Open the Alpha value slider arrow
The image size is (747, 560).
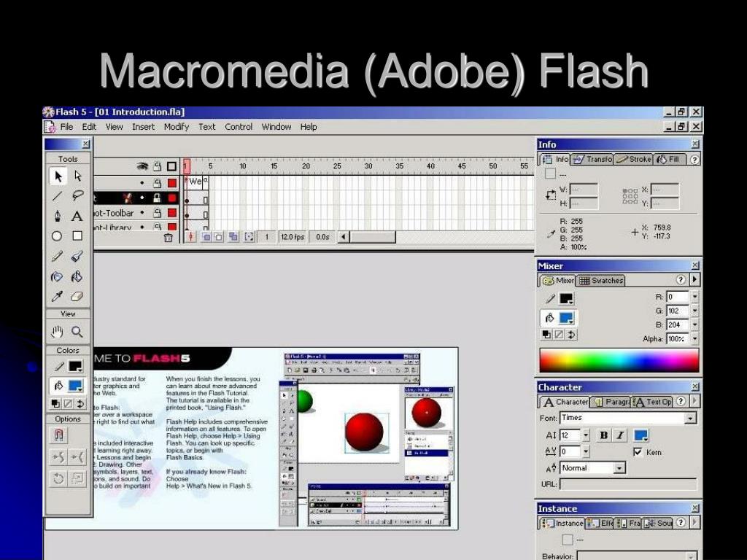click(694, 338)
